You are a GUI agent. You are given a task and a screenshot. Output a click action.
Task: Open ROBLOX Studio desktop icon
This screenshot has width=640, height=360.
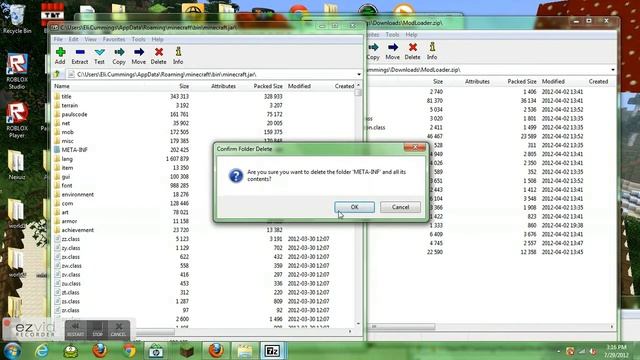pos(16,71)
